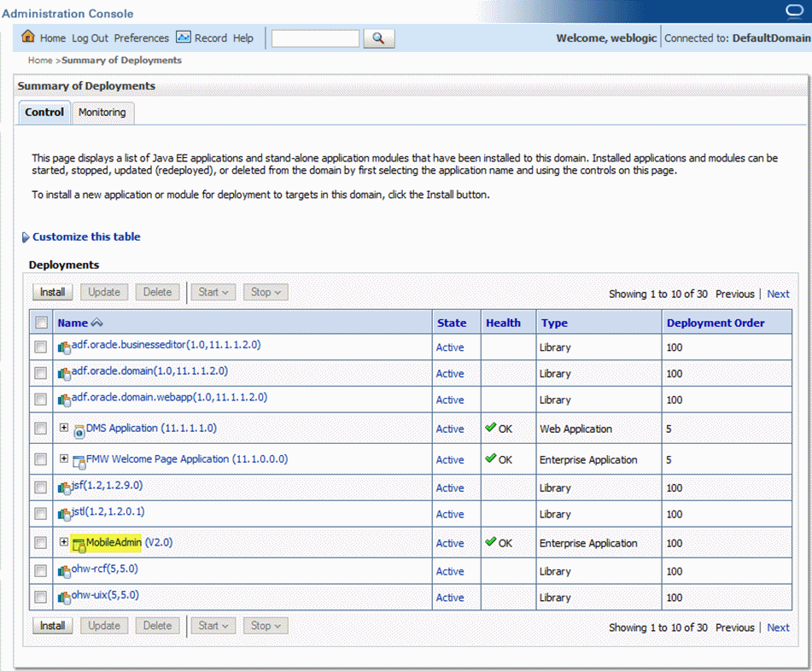Open the bottom Stop dropdown
812x671 pixels.
click(x=266, y=626)
